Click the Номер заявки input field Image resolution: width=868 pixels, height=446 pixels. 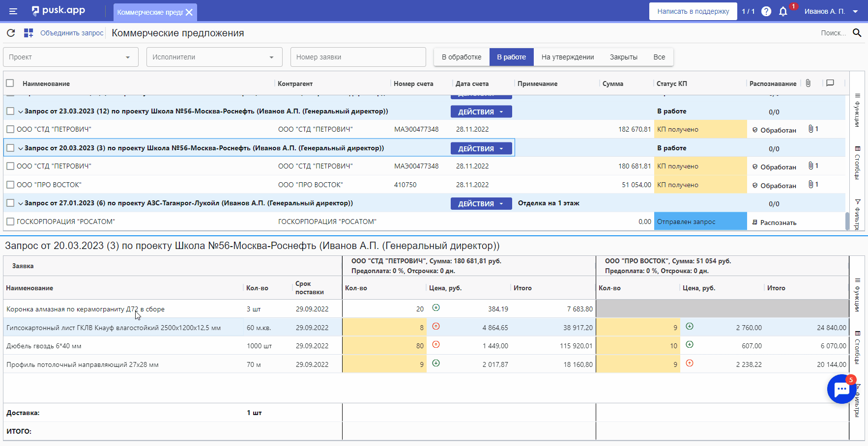pos(358,57)
